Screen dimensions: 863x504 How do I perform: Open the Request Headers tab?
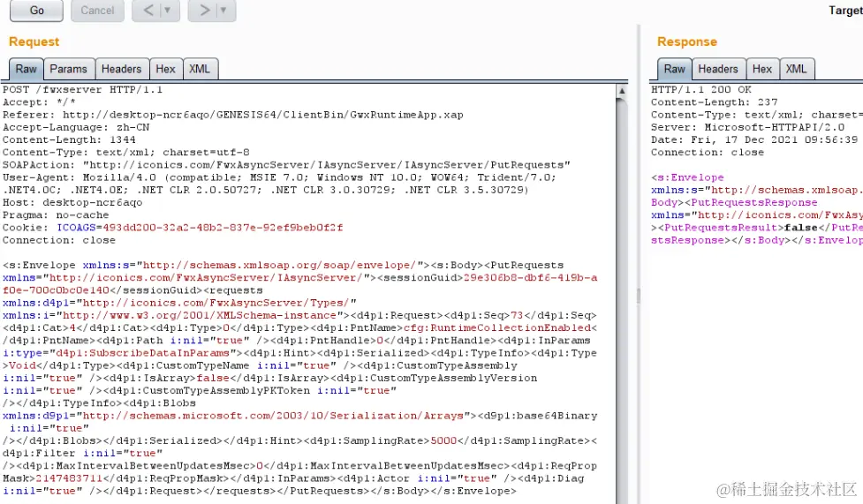pos(122,70)
